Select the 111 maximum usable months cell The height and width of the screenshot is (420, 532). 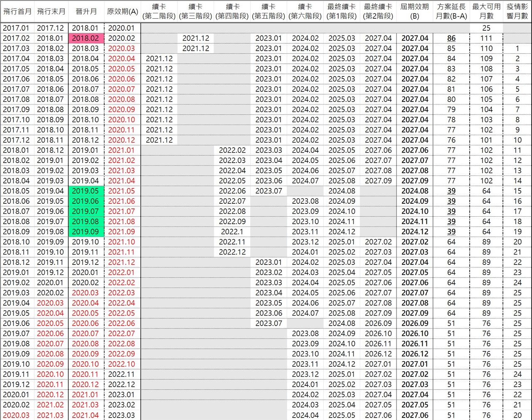(x=486, y=38)
